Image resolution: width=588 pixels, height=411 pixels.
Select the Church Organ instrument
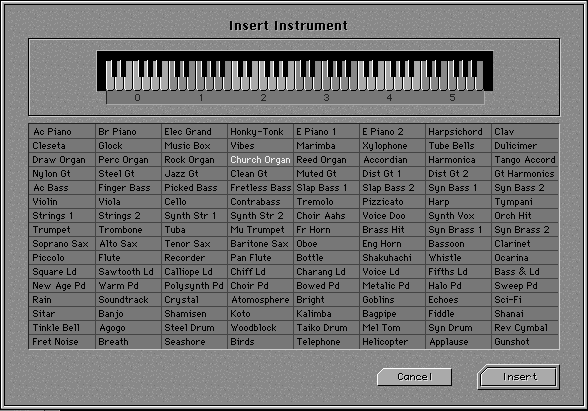tap(260, 160)
